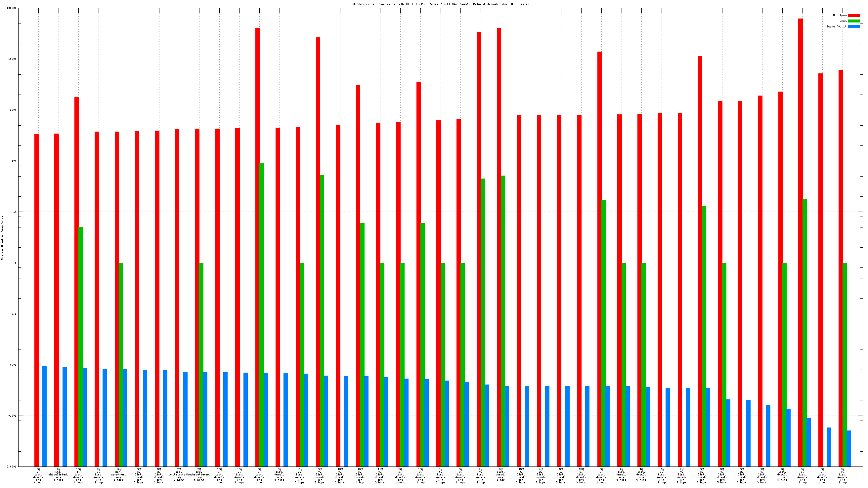
Task: Click the RBL Statistics chart title
Action: tap(440, 4)
